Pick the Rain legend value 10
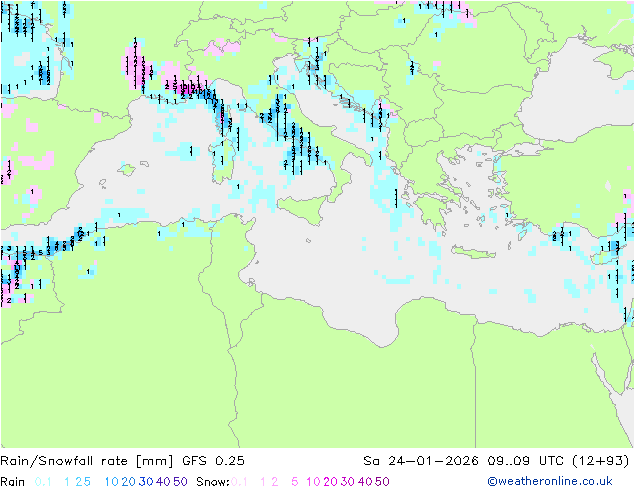 click(112, 482)
